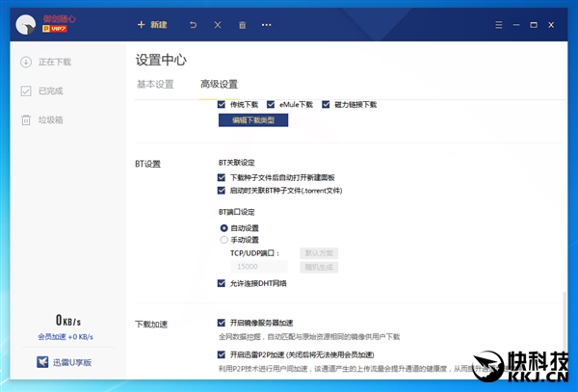Click the 设置中心 heading
The width and height of the screenshot is (578, 392).
point(161,60)
